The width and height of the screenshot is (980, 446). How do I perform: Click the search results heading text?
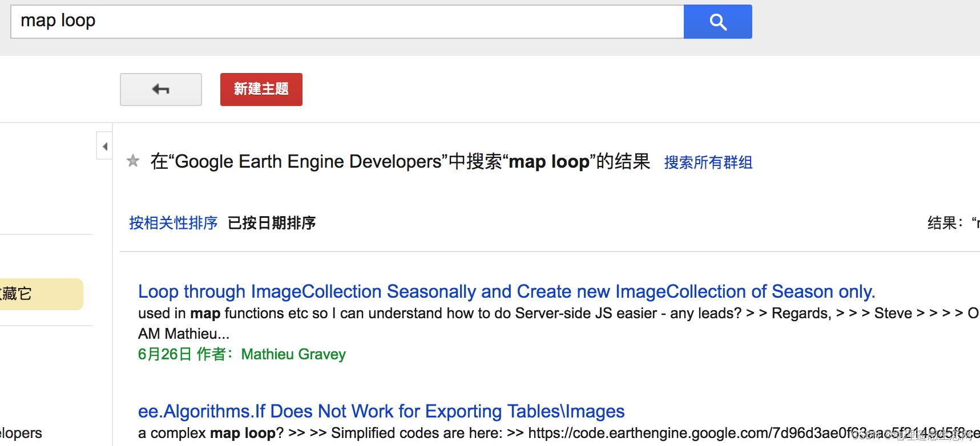tap(400, 161)
